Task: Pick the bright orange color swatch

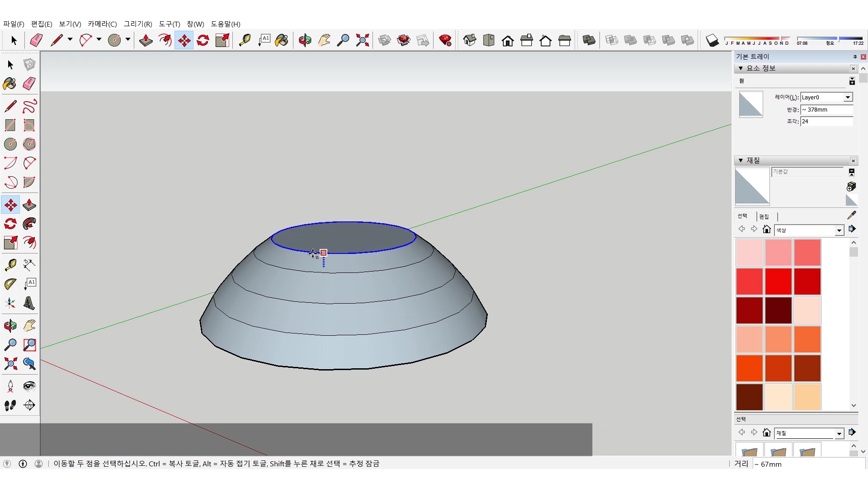Action: click(x=749, y=368)
